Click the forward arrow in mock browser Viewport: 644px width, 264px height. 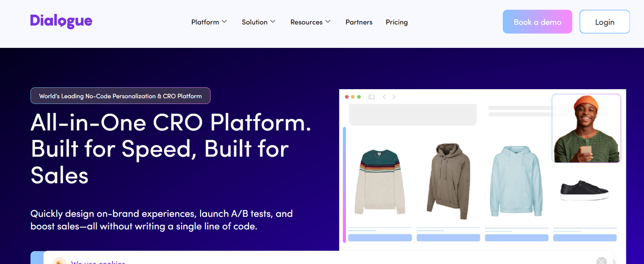[394, 97]
